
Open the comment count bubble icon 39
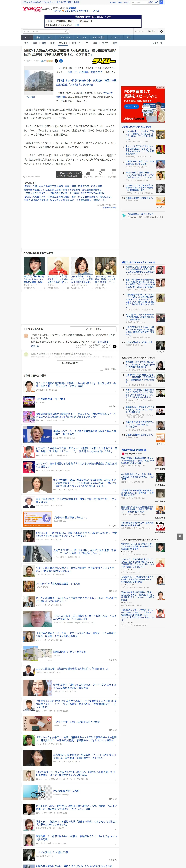(43, 61)
